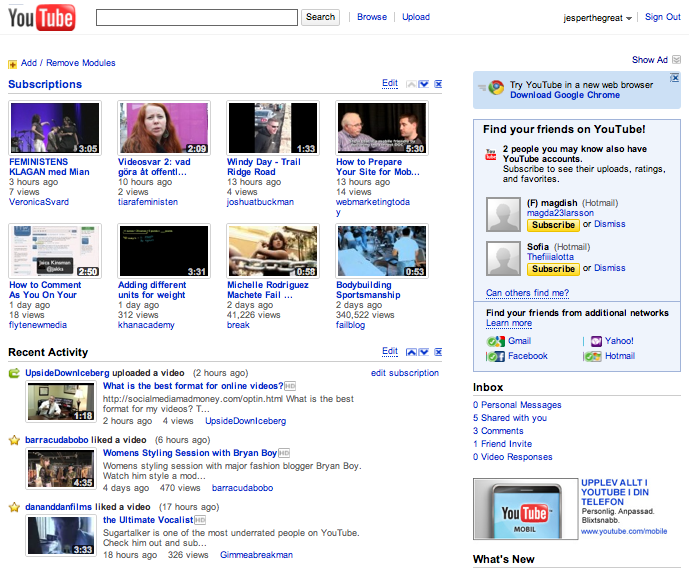Open Bodybuilding Sportsmanship thumbnail

[382, 251]
